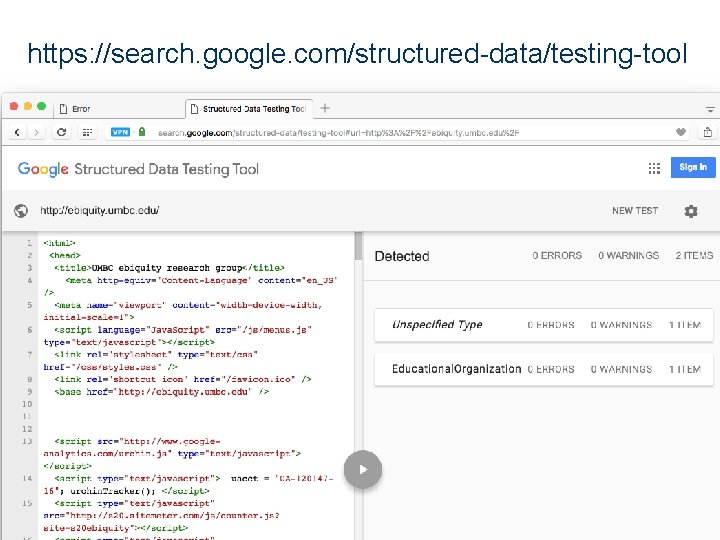Click the code pane vertical scrollbar

(x=358, y=246)
